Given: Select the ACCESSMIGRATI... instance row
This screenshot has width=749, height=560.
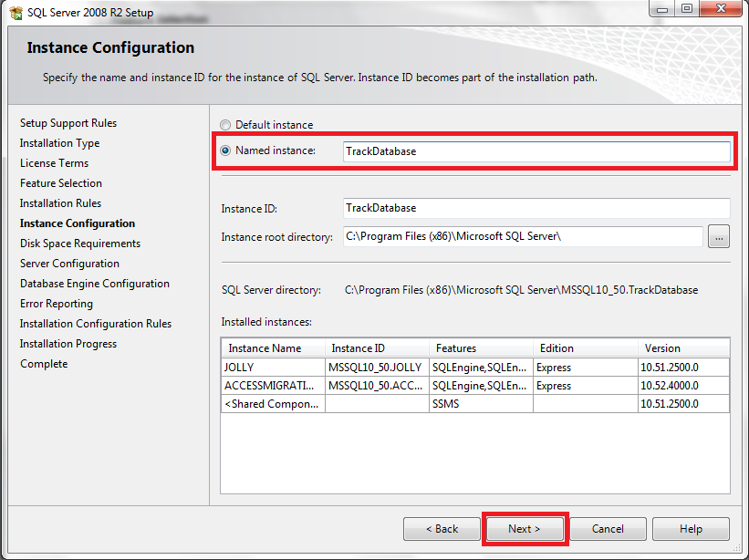Looking at the screenshot, I should pos(475,385).
